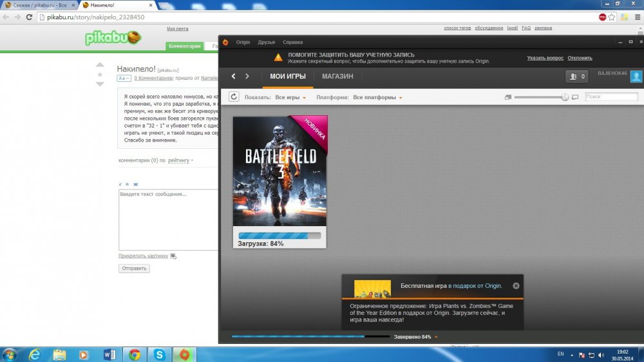644x362 pixels.
Task: Upvote the Накипело post arrow
Action: 100,65
